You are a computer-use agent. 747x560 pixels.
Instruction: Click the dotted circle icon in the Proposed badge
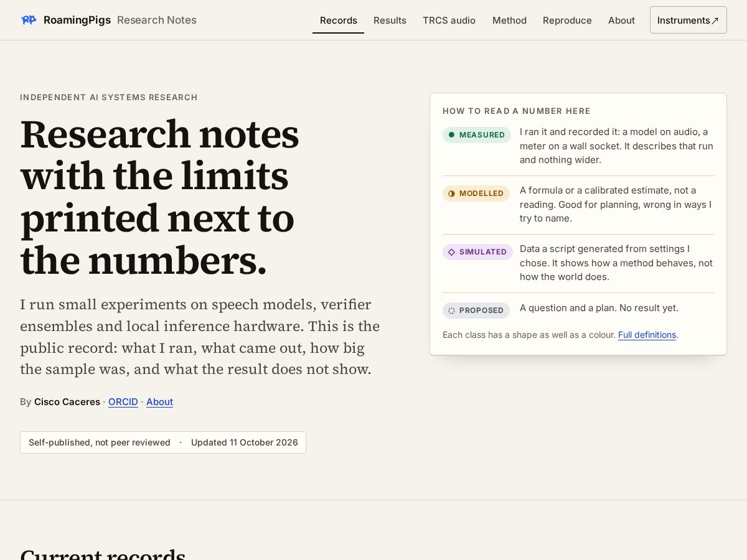pos(451,310)
